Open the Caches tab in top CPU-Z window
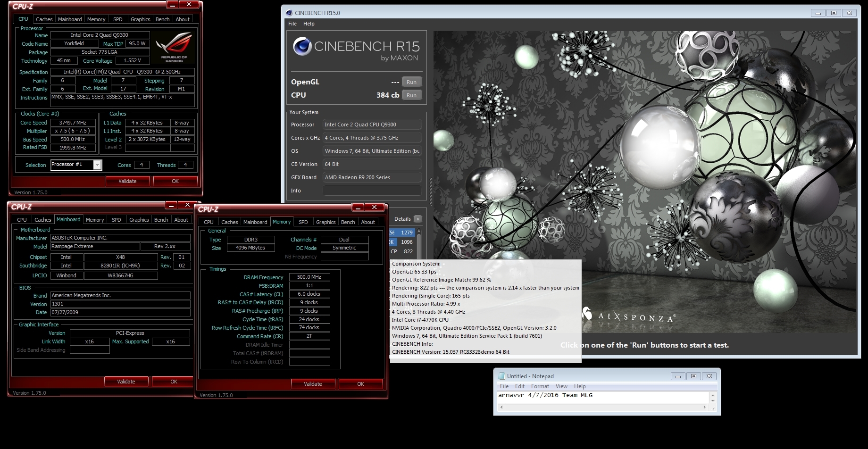The height and width of the screenshot is (449, 868). click(x=44, y=19)
